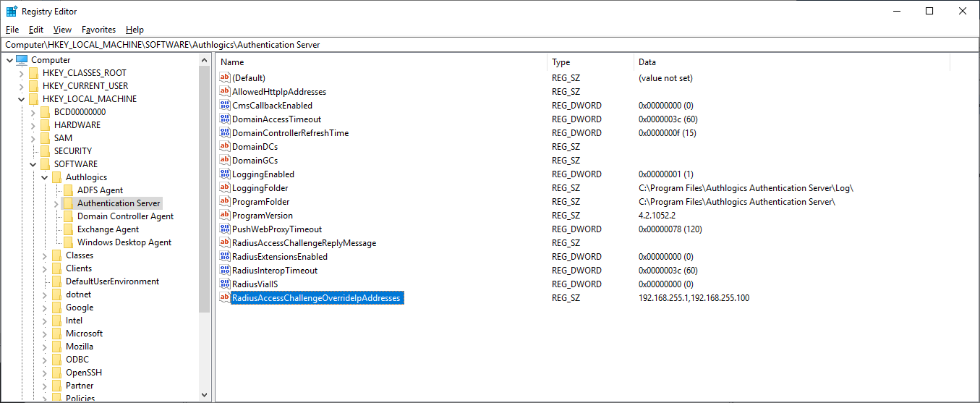Expand the HKEY_CLASSES_ROOT hive
This screenshot has width=980, height=403.
[x=21, y=73]
